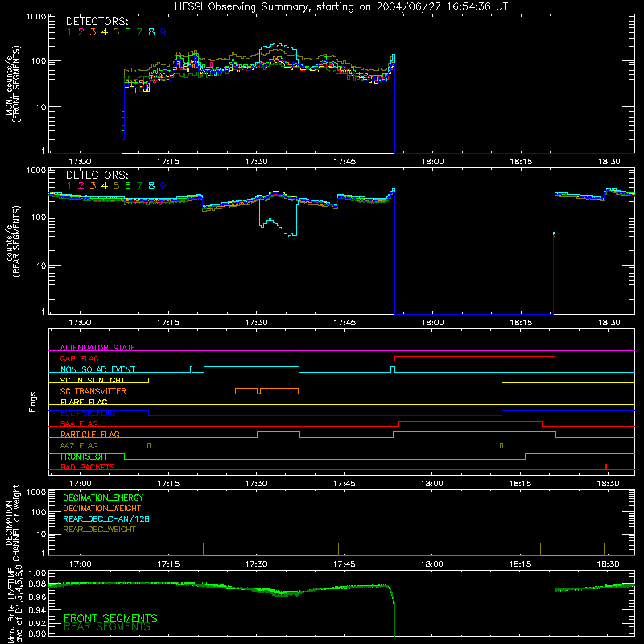Viewport: 644px width, 644px height.
Task: Click 18:00 tick label under rear segments plot
Action: [433, 323]
